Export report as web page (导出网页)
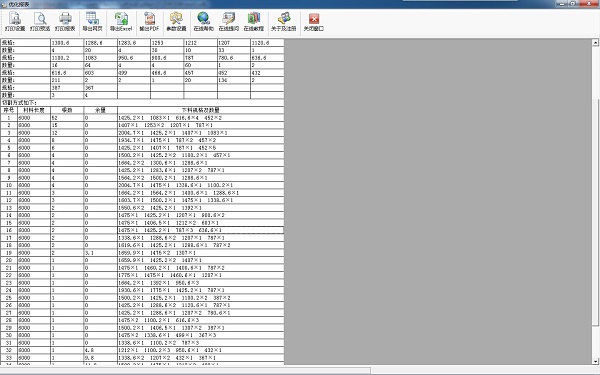Screen dimensions: 600x375 [93, 22]
